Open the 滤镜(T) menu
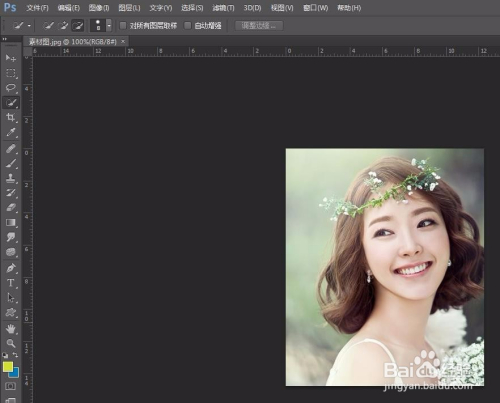Image resolution: width=500 pixels, height=403 pixels. [x=223, y=8]
